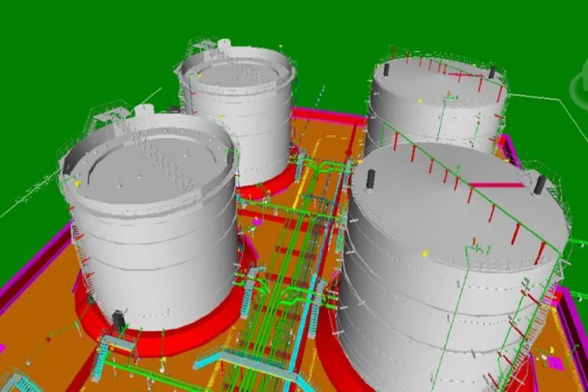
Task: Select right black vent on rear-right tank
Action: [x=491, y=72]
